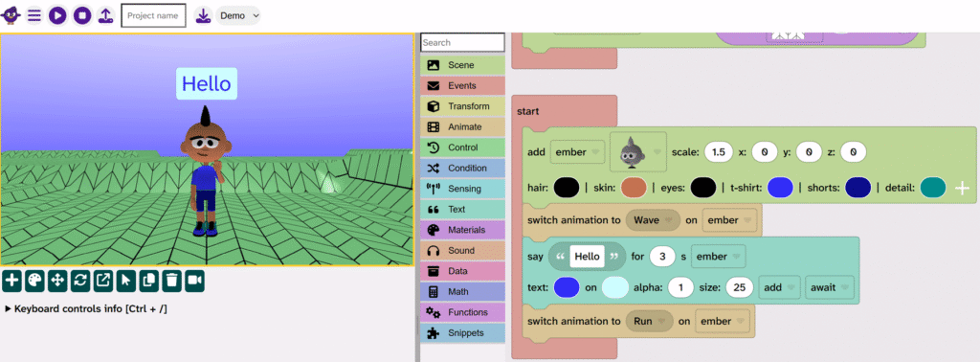
Task: Click the white plus on add block
Action: pos(963,189)
